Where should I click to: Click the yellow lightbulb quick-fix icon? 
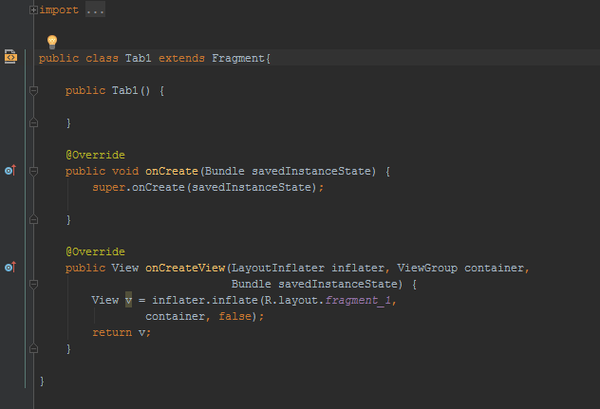click(x=52, y=41)
